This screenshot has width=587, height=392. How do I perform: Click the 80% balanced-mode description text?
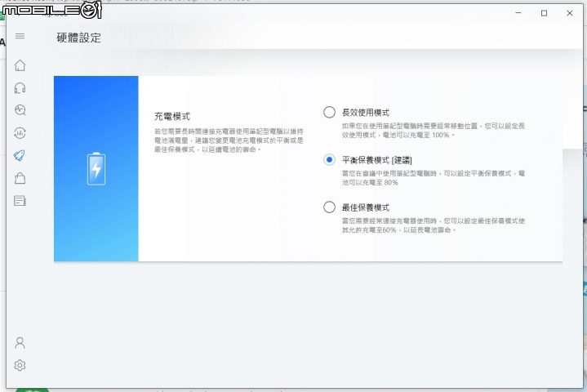[434, 178]
